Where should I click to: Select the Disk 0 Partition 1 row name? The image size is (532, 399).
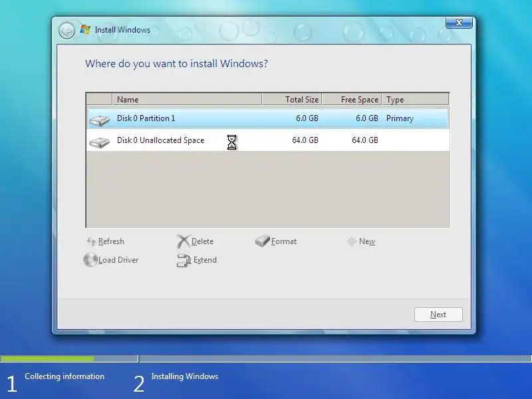(x=146, y=118)
